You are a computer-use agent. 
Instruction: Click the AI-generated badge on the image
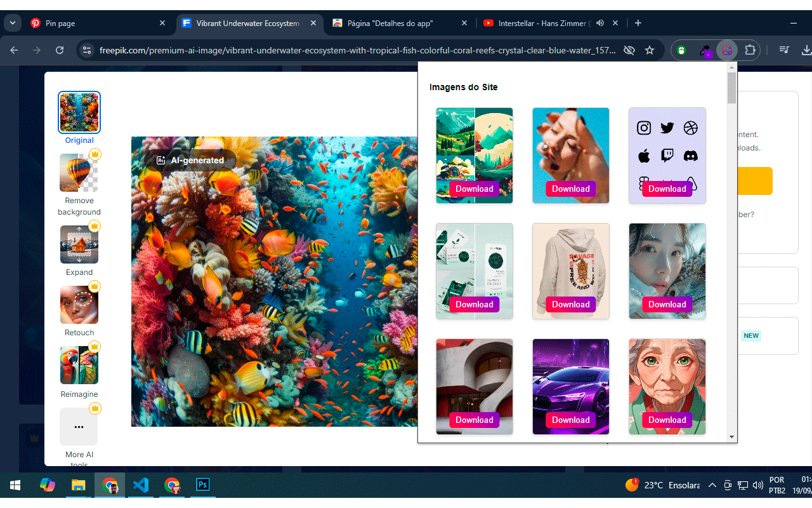192,160
